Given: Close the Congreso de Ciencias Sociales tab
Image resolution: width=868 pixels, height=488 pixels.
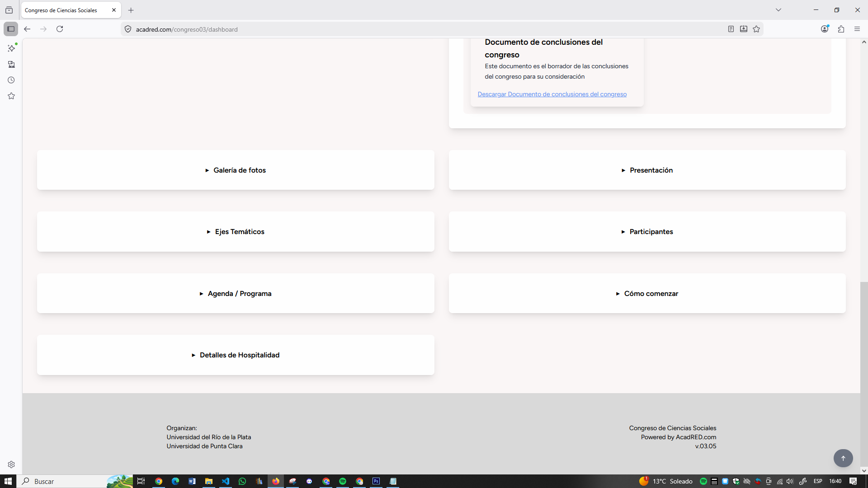Looking at the screenshot, I should [114, 10].
